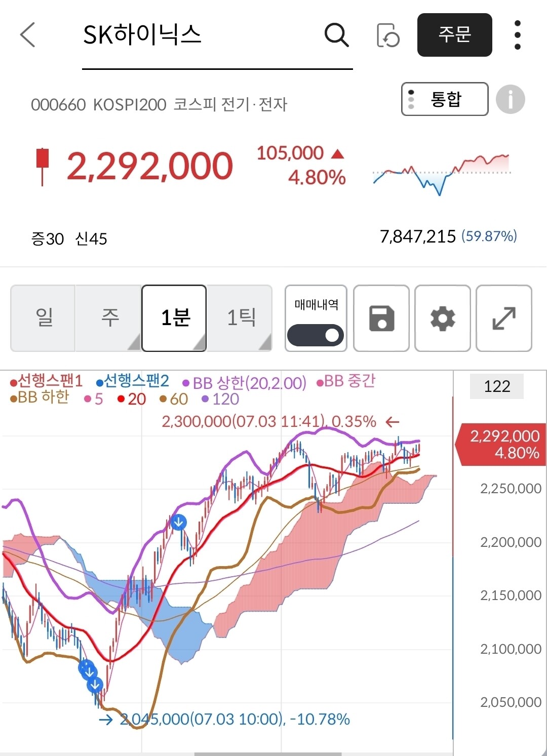Expand the 주 weekly period options
The width and height of the screenshot is (547, 756).
pyautogui.click(x=134, y=343)
